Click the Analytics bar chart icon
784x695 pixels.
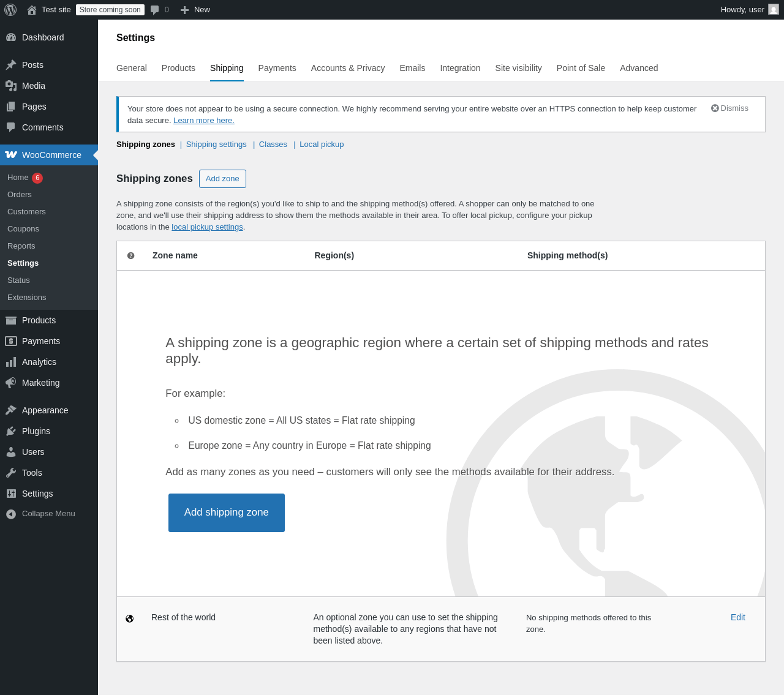pyautogui.click(x=11, y=362)
